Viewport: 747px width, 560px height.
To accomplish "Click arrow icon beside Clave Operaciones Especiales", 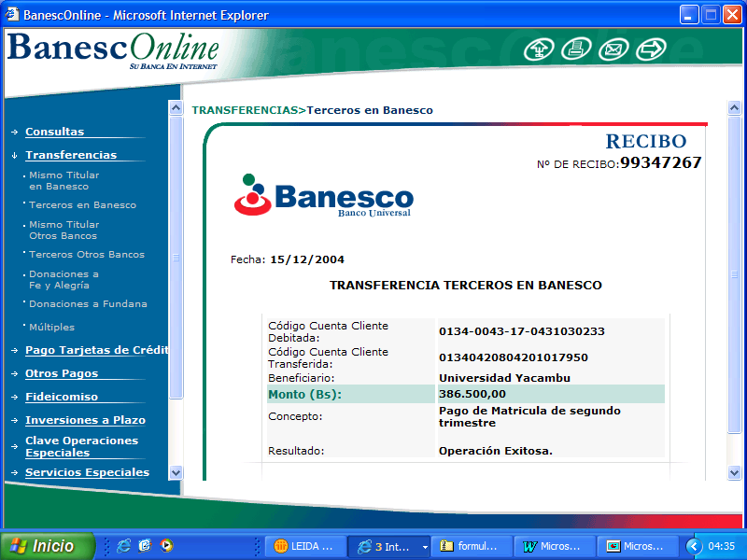I will (x=15, y=447).
